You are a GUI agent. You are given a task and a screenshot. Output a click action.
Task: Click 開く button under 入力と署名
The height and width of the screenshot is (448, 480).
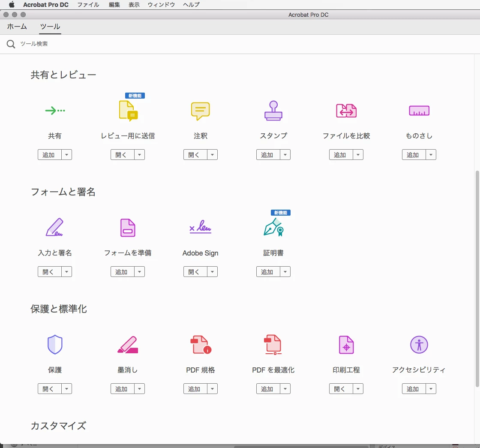click(50, 272)
